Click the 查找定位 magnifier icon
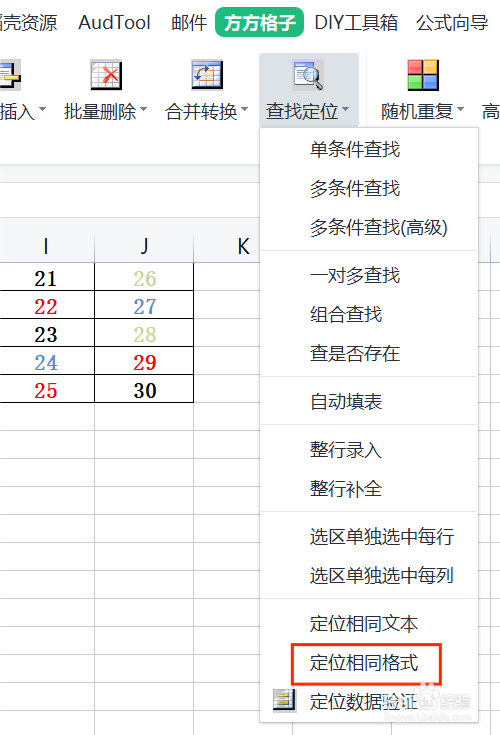This screenshot has height=735, width=500. (308, 75)
